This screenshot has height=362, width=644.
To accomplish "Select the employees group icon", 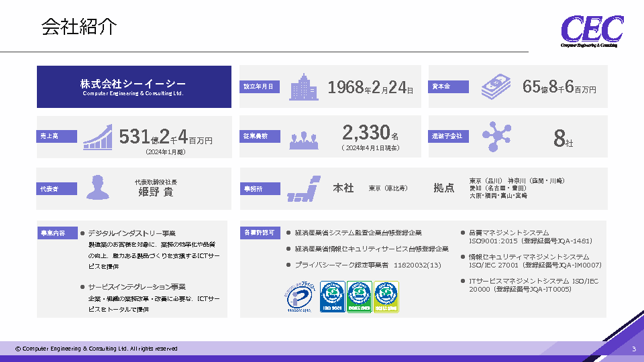I will point(304,138).
